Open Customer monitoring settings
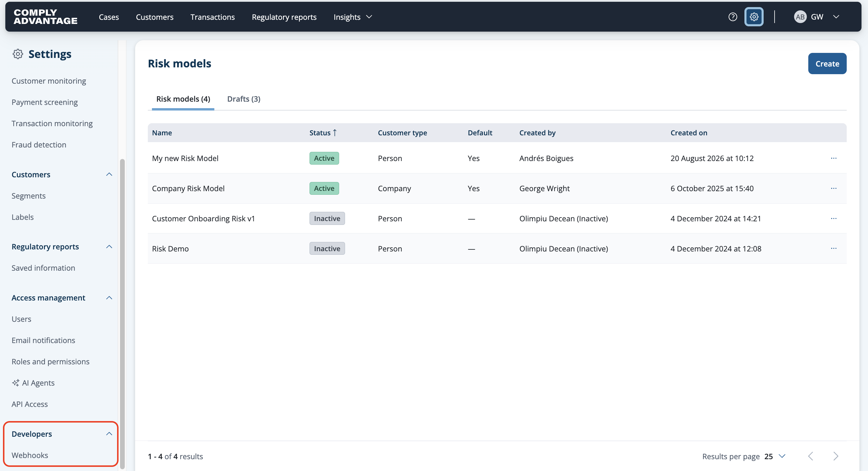868x471 pixels. pyautogui.click(x=49, y=81)
